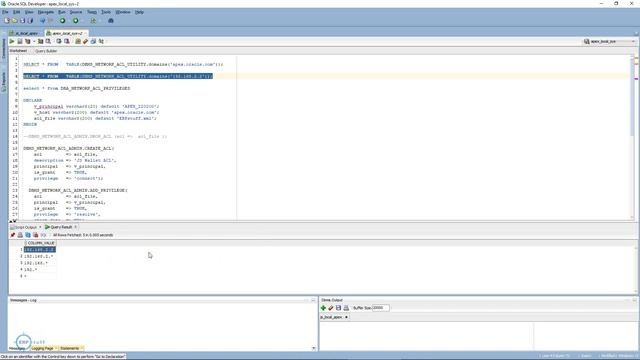This screenshot has width=640, height=360.
Task: Click the SQL label in Query Result toolbar
Action: pyautogui.click(x=43, y=235)
